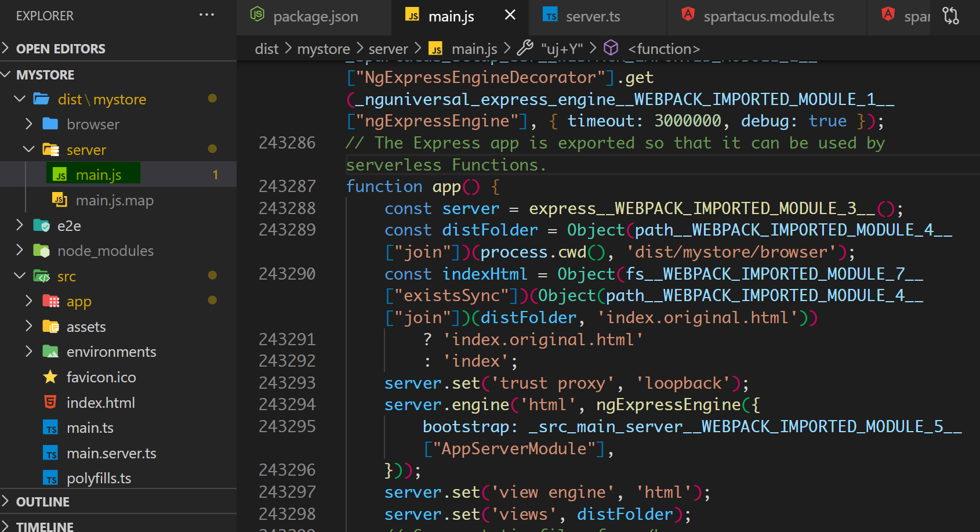Click the main.ts TypeScript icon
This screenshot has height=532, width=980.
(50, 428)
